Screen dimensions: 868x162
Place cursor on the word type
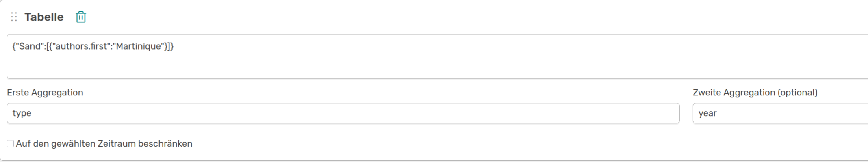coord(22,113)
